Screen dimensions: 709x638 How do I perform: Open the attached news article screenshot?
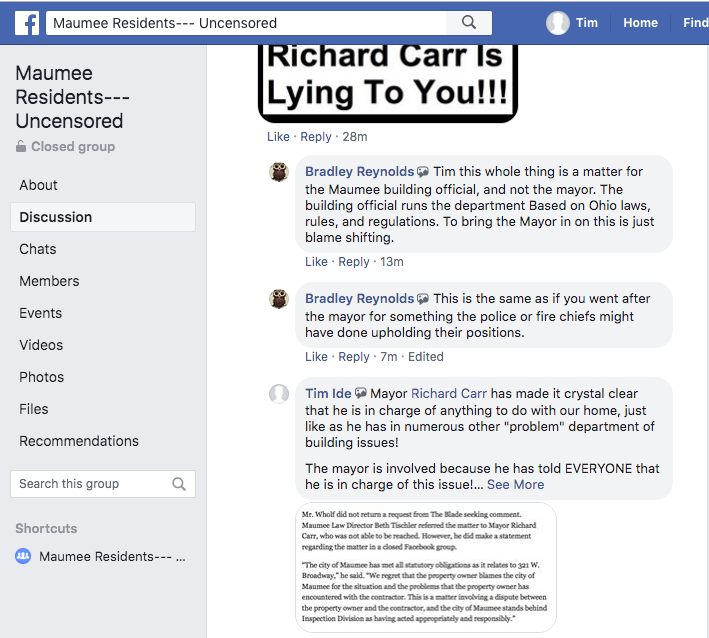[x=426, y=566]
